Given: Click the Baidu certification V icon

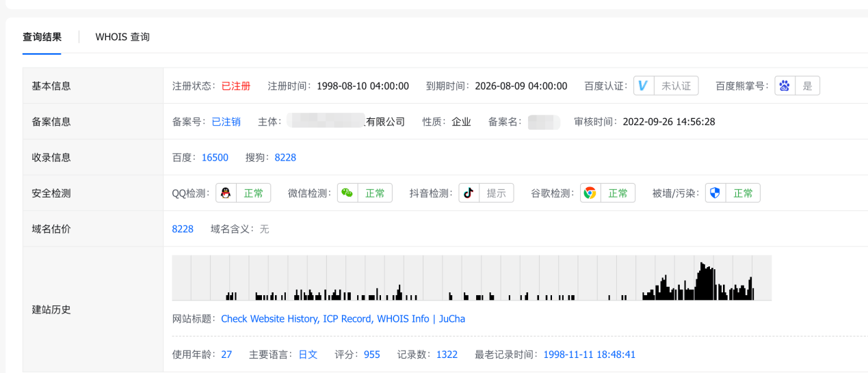Looking at the screenshot, I should 644,86.
